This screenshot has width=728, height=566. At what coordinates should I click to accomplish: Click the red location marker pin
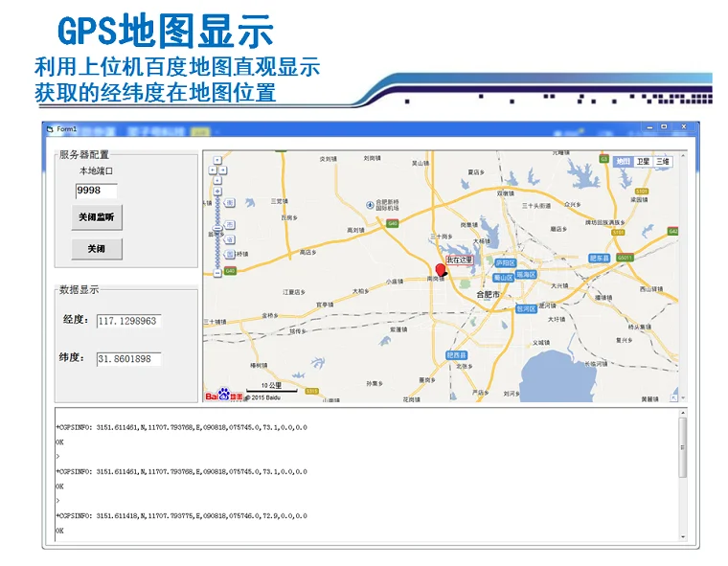(440, 270)
